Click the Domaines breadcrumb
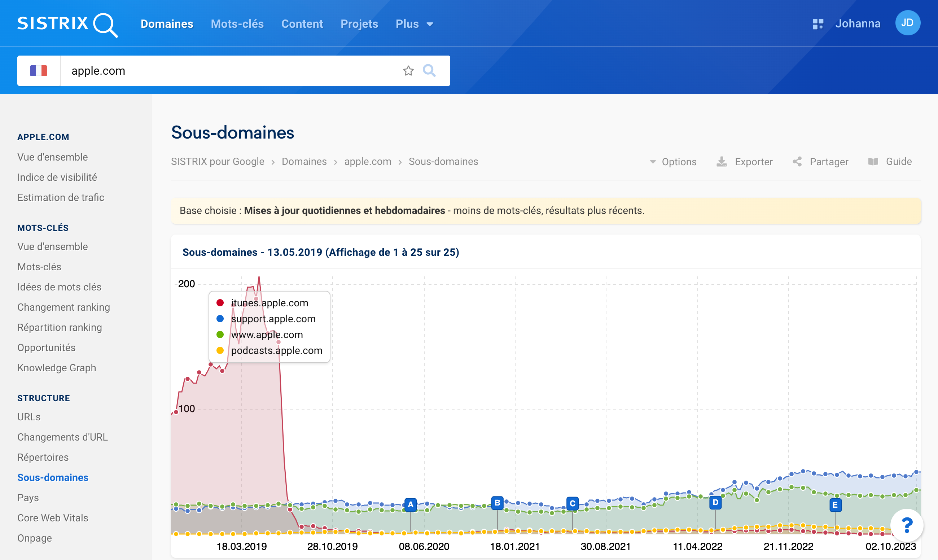The width and height of the screenshot is (938, 560). click(304, 162)
